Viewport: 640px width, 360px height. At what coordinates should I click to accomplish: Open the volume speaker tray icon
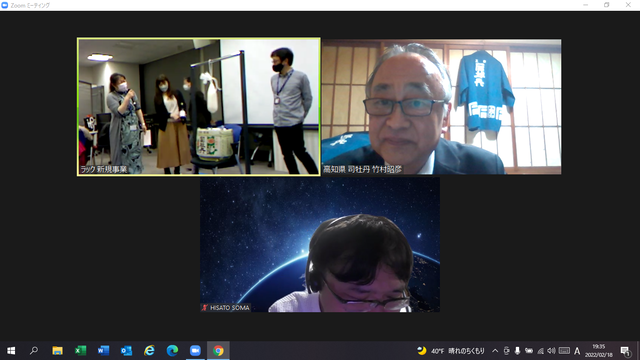(x=551, y=351)
